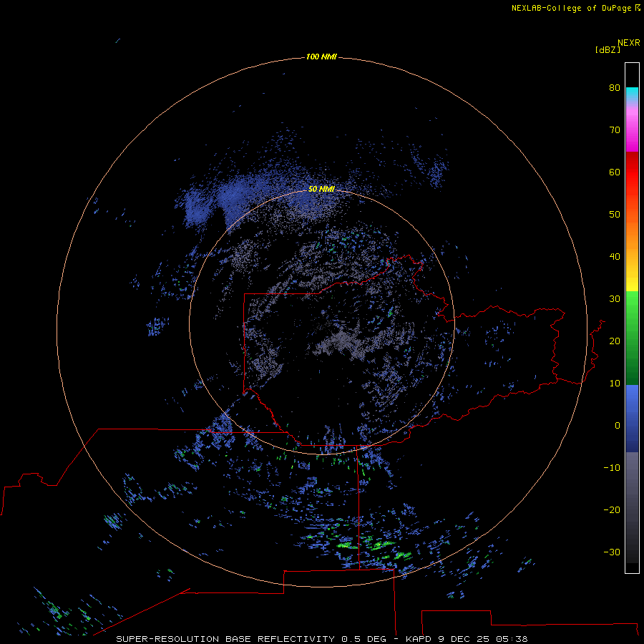Click the [dBZ] unit label
This screenshot has width=644, height=644.
pos(608,49)
